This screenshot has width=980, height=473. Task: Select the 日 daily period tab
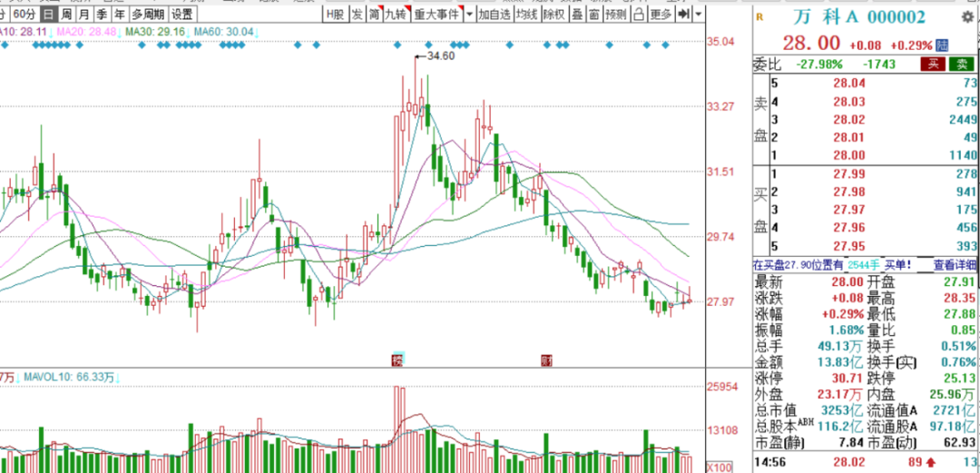(x=49, y=14)
